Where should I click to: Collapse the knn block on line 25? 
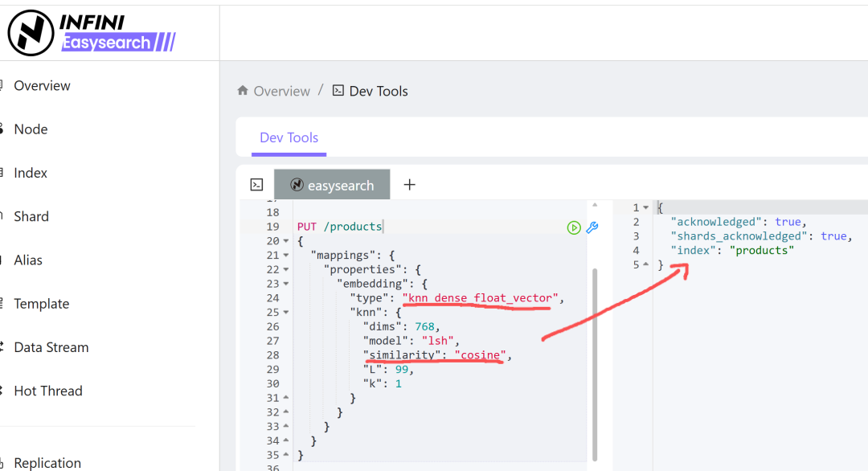[x=286, y=313]
